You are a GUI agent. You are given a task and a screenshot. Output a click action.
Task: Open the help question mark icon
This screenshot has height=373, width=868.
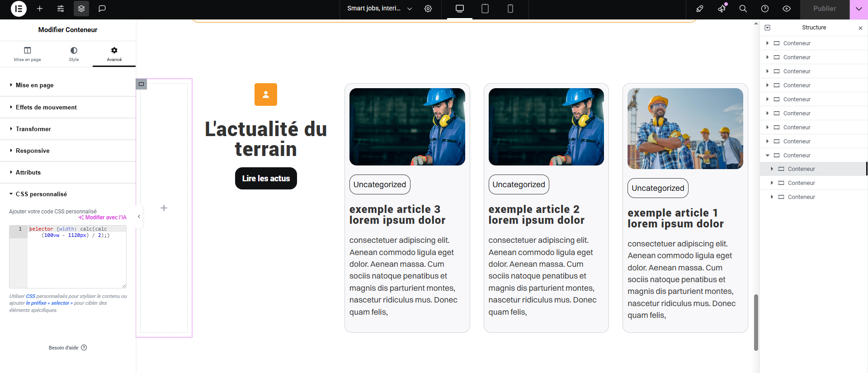[x=765, y=9]
